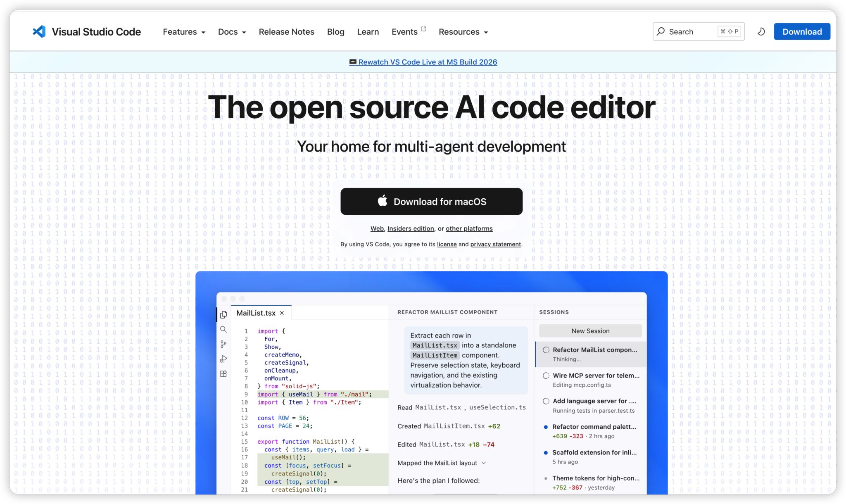Image resolution: width=846 pixels, height=504 pixels.
Task: Open Extensions icon in editor sidebar
Action: point(223,374)
